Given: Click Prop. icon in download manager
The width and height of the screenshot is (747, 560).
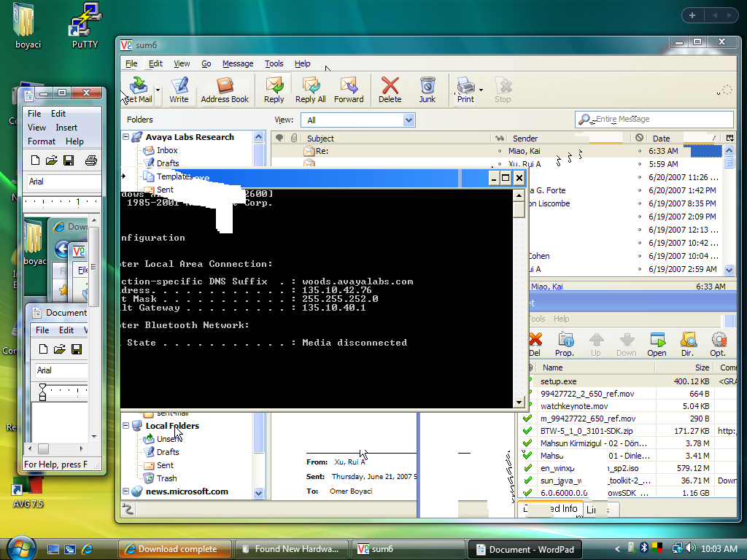Looking at the screenshot, I should [x=565, y=344].
